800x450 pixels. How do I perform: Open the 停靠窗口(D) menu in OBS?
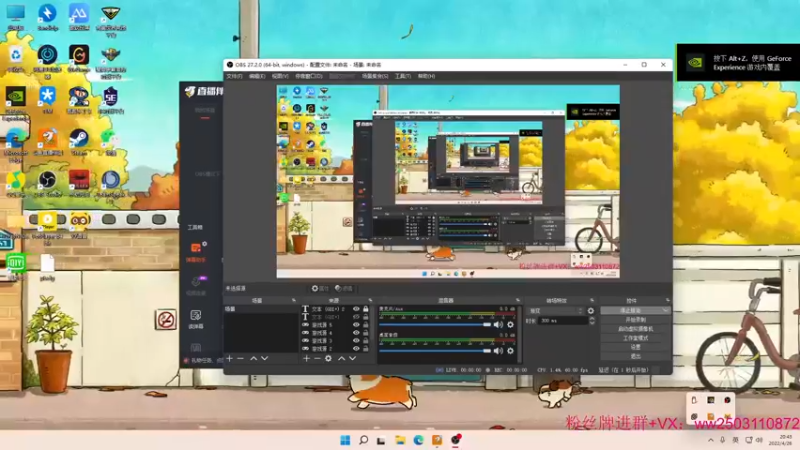(x=309, y=76)
